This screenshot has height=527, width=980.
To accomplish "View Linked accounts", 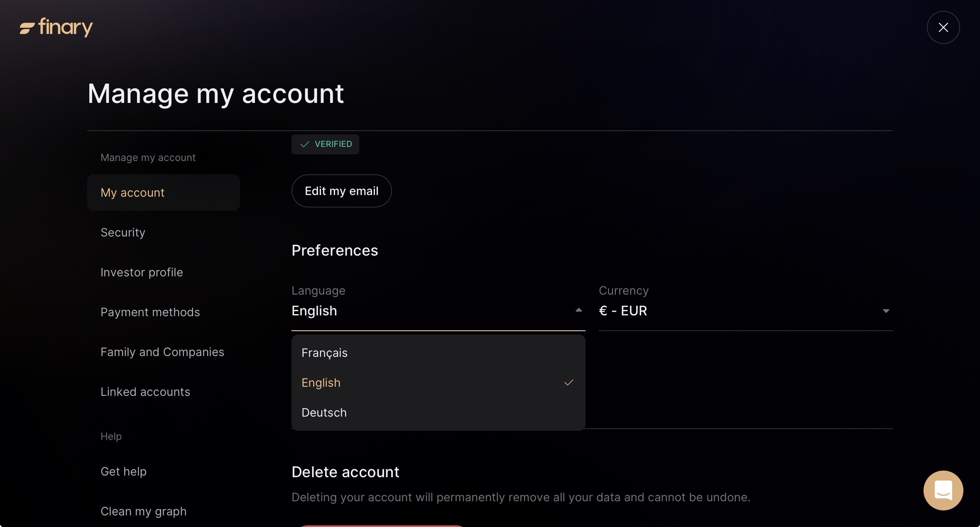I will (145, 392).
